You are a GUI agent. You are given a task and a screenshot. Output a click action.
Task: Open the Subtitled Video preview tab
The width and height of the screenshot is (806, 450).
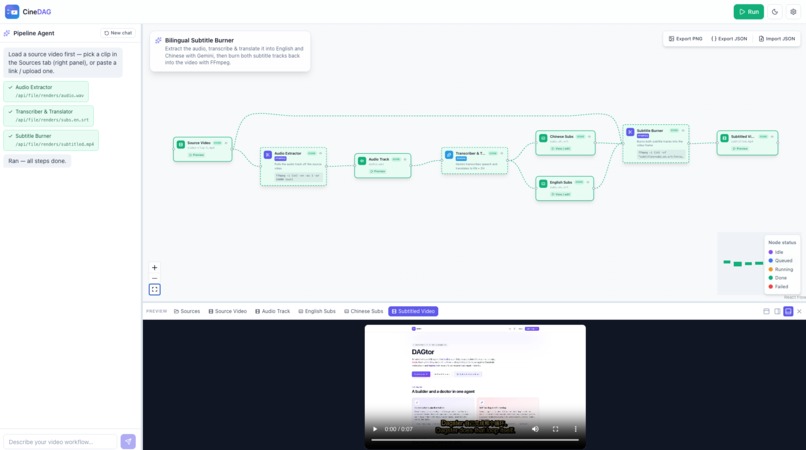coord(413,311)
